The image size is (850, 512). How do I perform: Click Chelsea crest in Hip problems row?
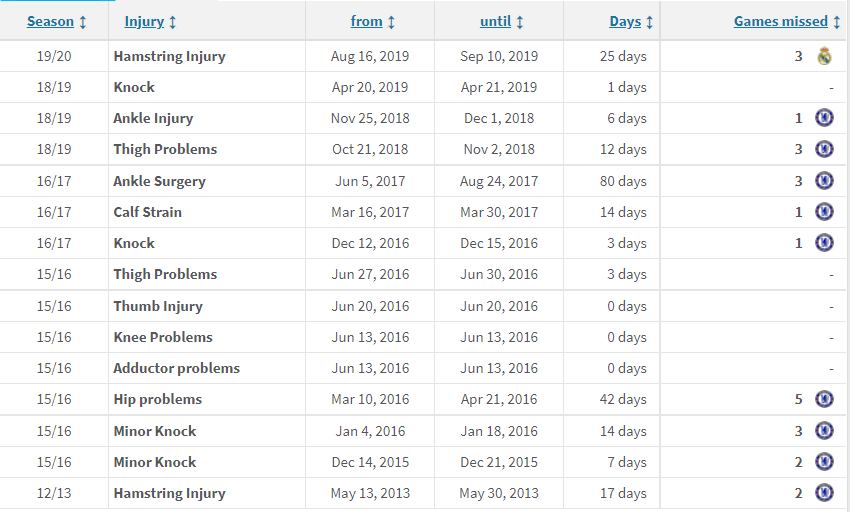[824, 399]
